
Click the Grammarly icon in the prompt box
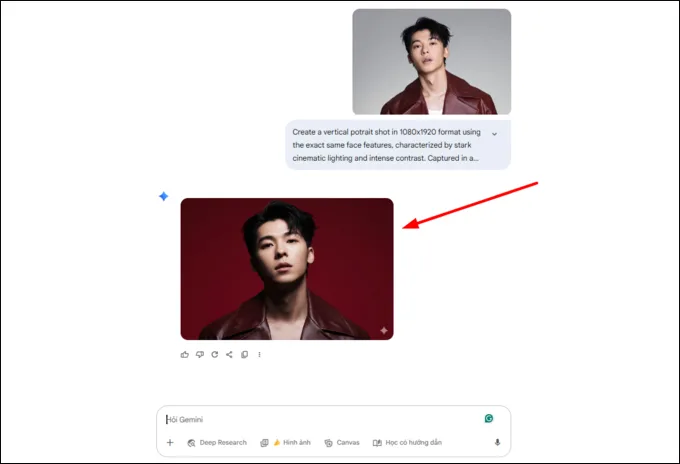click(x=489, y=418)
